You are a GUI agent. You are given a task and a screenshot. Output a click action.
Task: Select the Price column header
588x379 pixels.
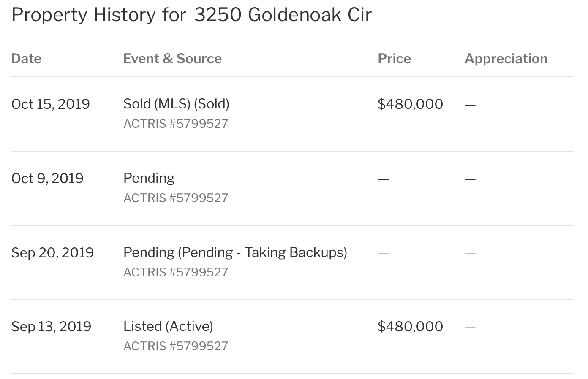(x=394, y=59)
